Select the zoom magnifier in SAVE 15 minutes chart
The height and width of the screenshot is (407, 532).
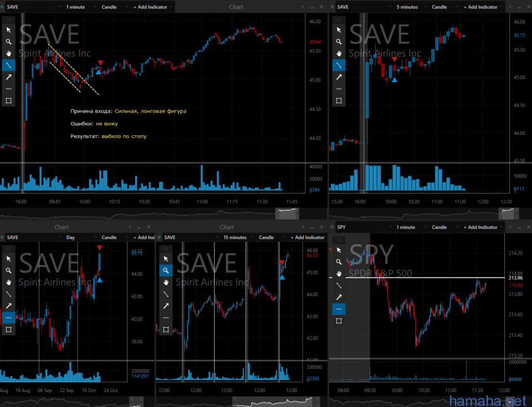click(166, 271)
